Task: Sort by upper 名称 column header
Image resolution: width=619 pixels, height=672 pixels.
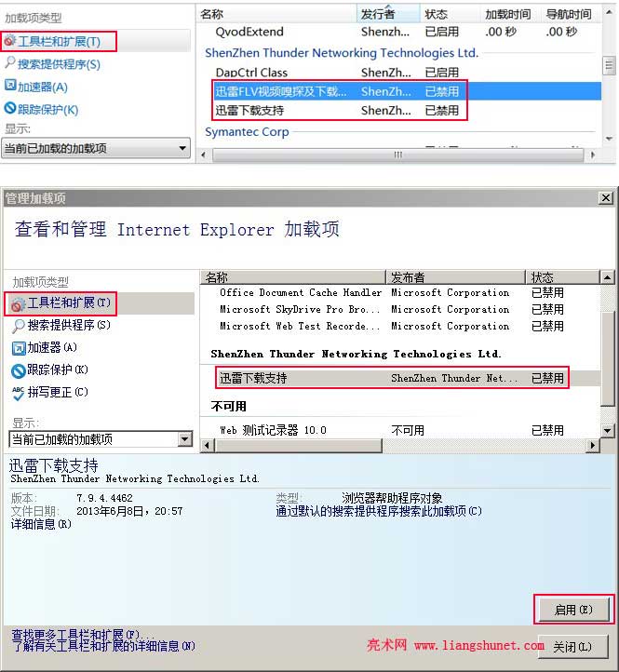Action: (x=276, y=14)
